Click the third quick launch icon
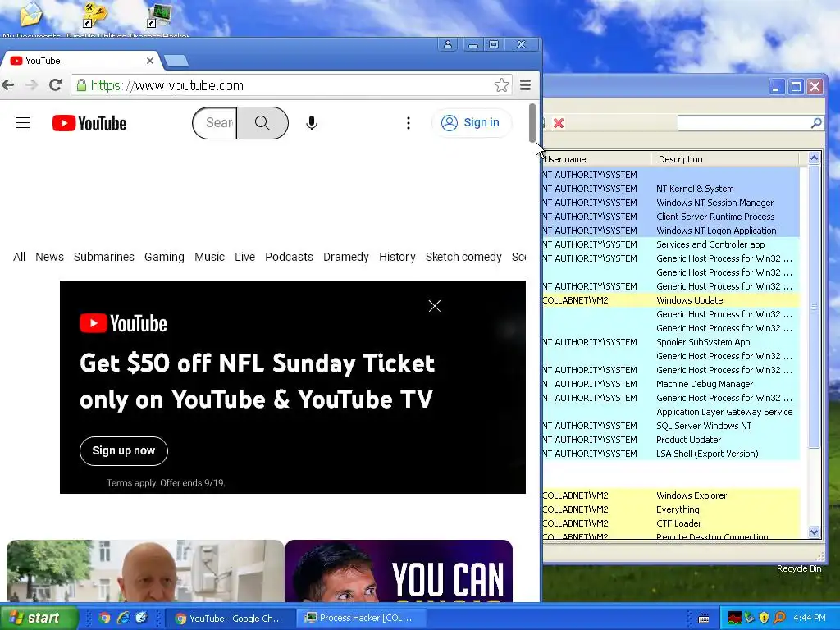The image size is (840, 630). coord(141,618)
